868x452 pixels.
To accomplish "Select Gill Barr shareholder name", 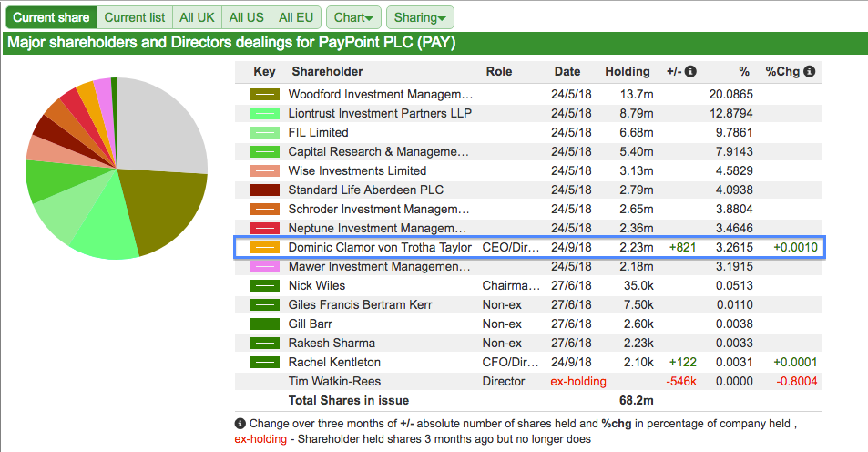I will click(x=310, y=324).
